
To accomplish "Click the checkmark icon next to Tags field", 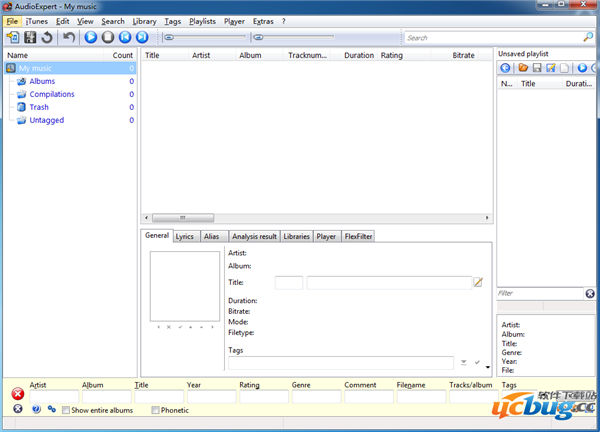I will click(x=477, y=362).
